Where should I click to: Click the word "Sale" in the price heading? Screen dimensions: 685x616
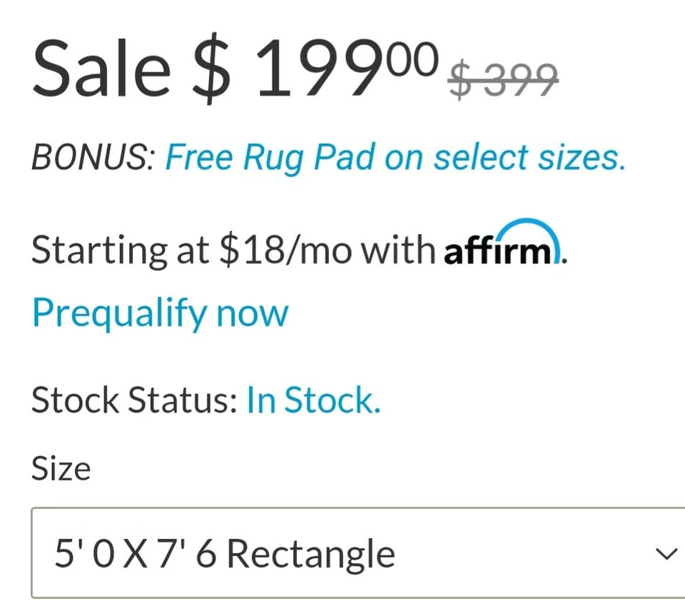(x=101, y=70)
